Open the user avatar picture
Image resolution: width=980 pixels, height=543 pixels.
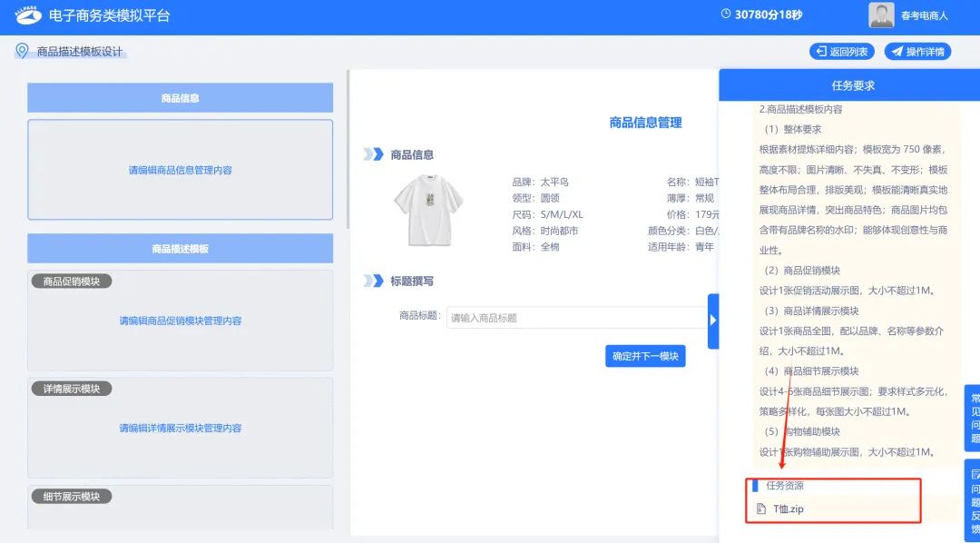pyautogui.click(x=881, y=15)
